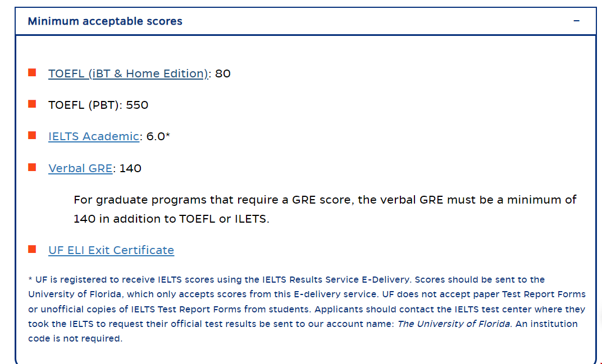This screenshot has width=602, height=364.
Task: Click the TOEFL (PBT): 550 text
Action: pos(98,105)
